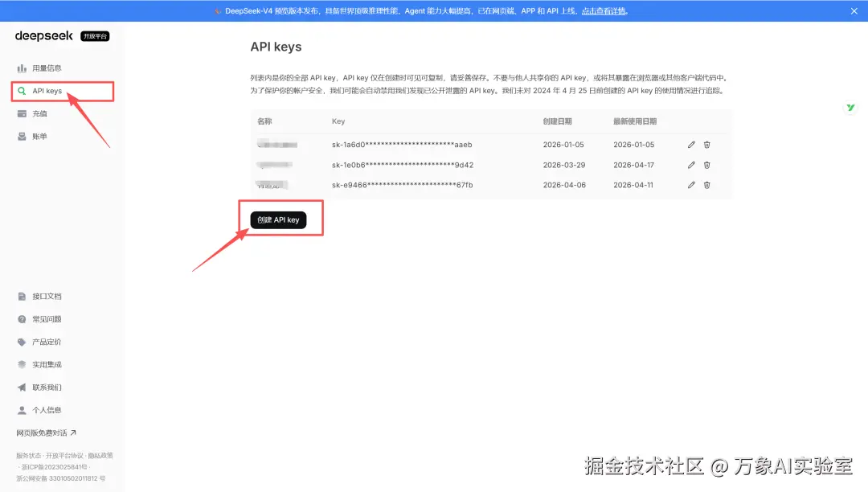
Task: Click 点击查看详情 link in banner
Action: point(604,11)
